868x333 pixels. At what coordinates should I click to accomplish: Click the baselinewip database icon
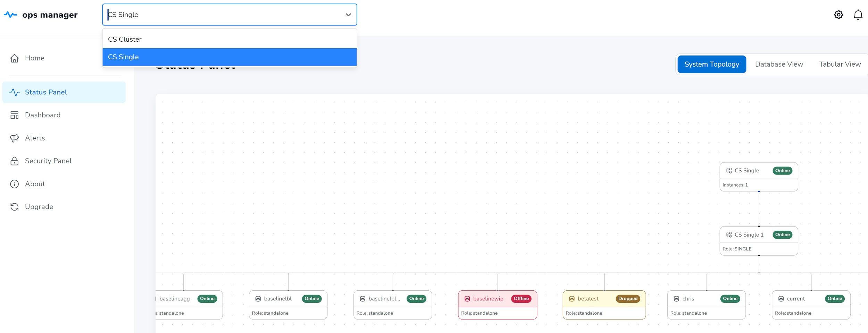click(x=467, y=299)
